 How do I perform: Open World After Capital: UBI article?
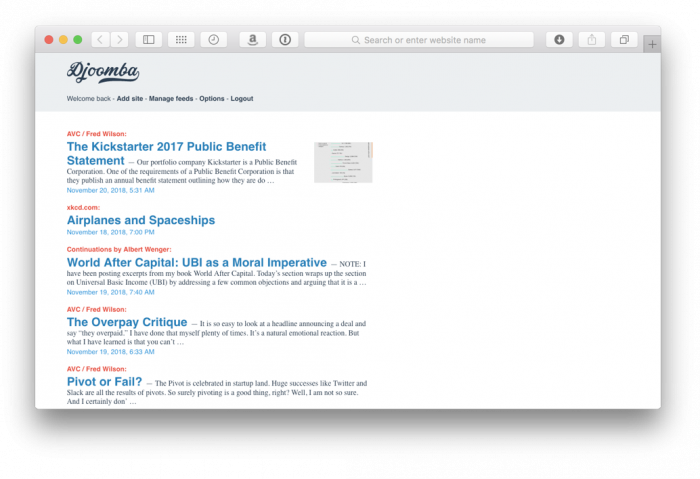click(197, 262)
